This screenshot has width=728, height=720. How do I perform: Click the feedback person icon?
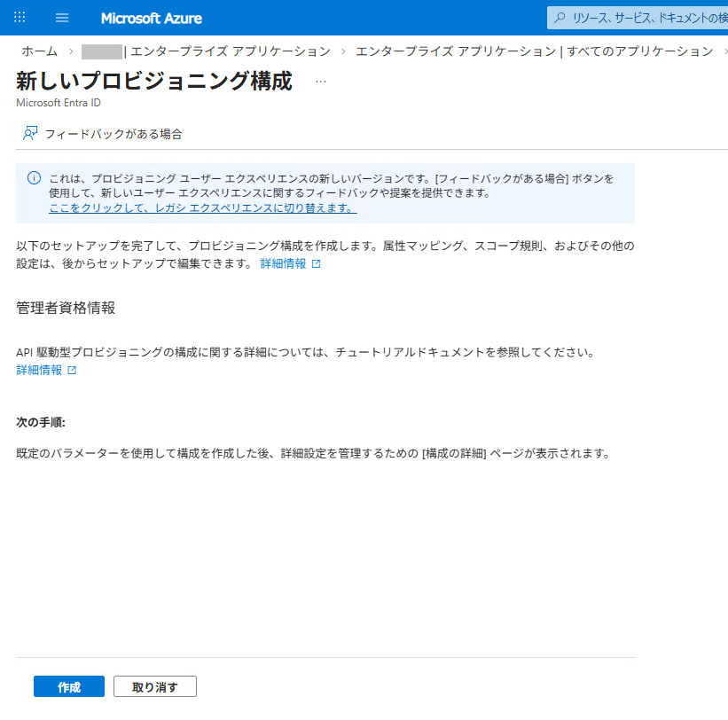(30, 134)
